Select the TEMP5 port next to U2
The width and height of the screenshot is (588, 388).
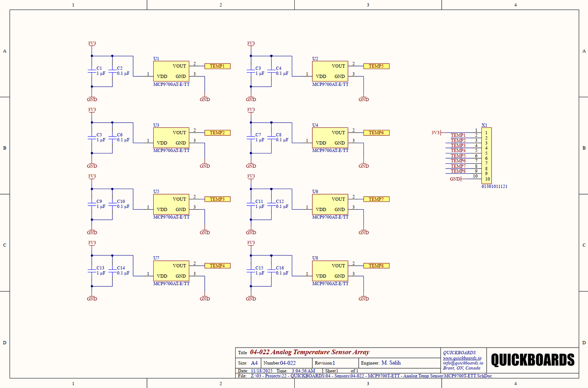tap(376, 66)
